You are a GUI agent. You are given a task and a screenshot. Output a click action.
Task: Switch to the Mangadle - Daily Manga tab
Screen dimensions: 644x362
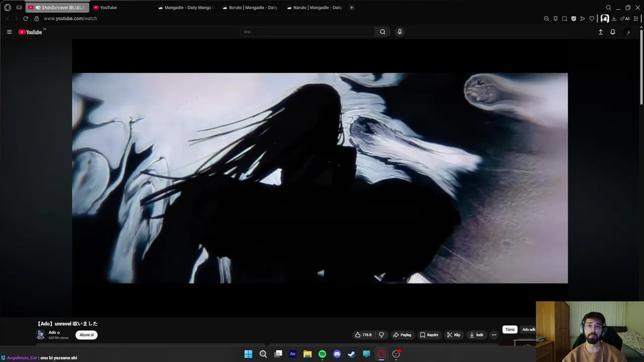click(x=186, y=8)
